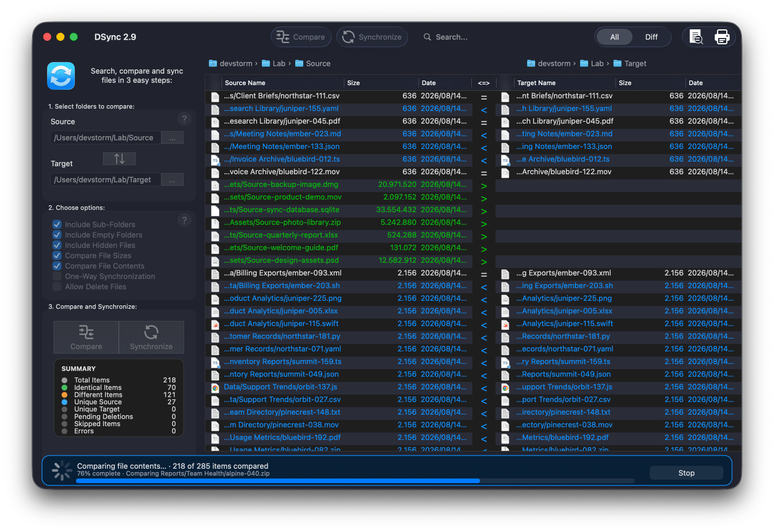Toggle Compare File Contents checkbox

[x=57, y=266]
